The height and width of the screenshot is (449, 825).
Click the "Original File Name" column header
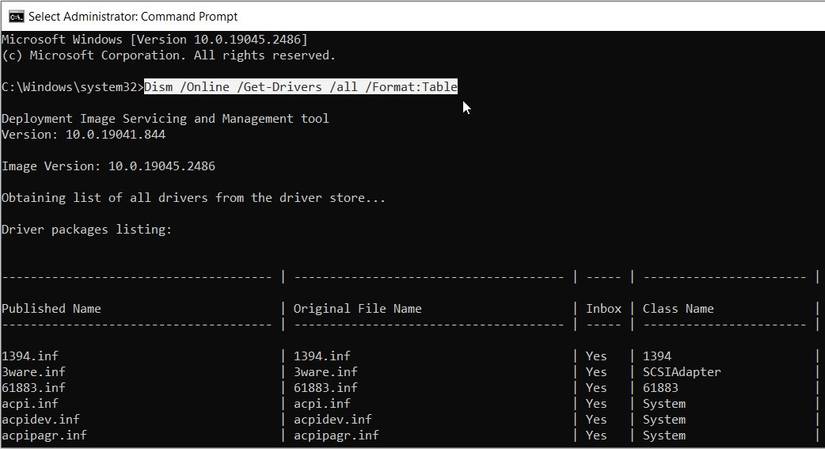pyautogui.click(x=357, y=309)
